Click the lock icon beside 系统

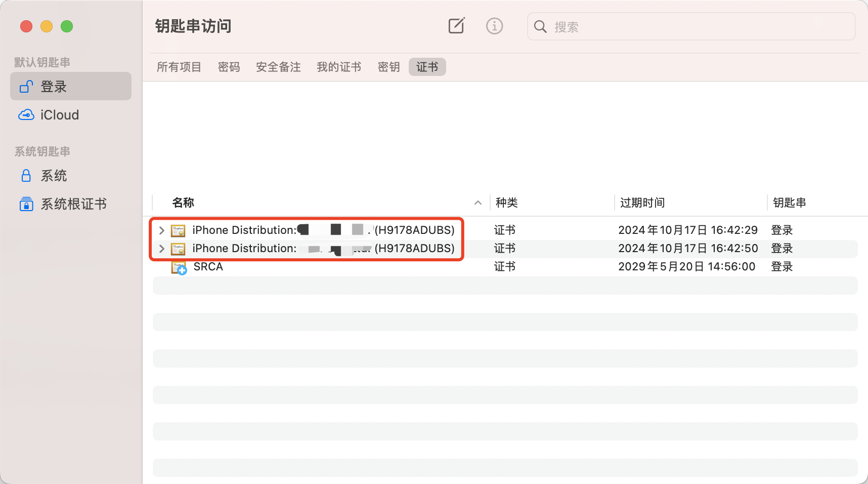click(x=26, y=176)
